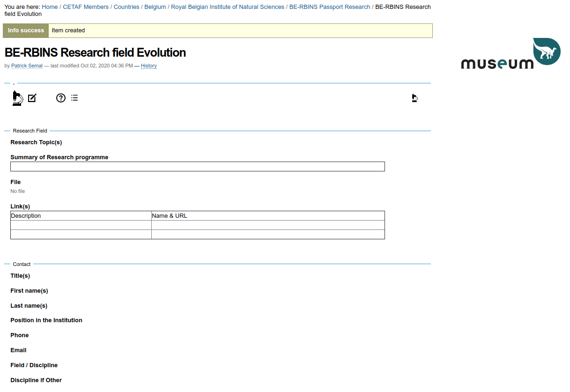The width and height of the screenshot is (570, 392).
Task: Click first Description cell in Links table
Action: coord(81,225)
